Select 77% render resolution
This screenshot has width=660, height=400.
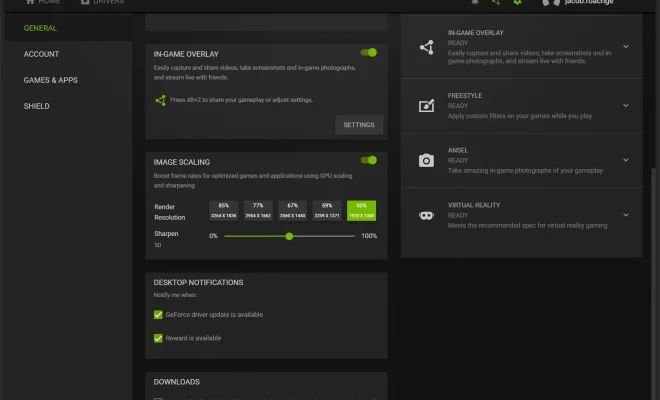(258, 211)
